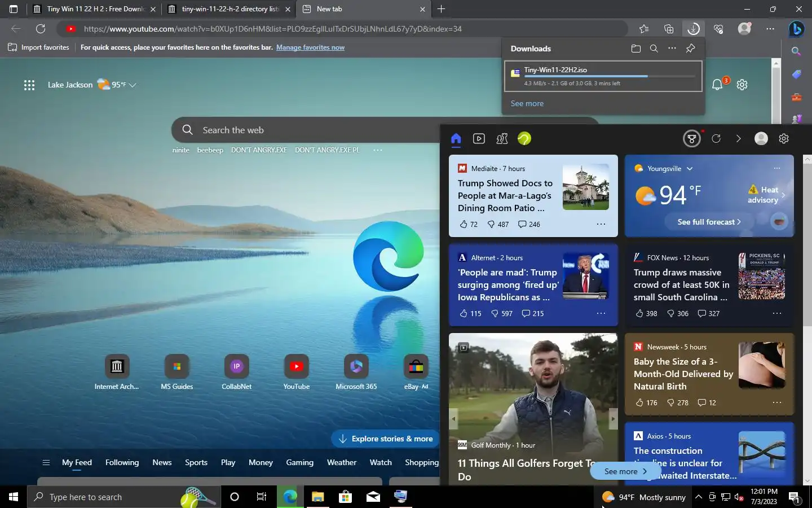The image size is (812, 508).
Task: Open Collections icon in toolbar
Action: coord(669,29)
